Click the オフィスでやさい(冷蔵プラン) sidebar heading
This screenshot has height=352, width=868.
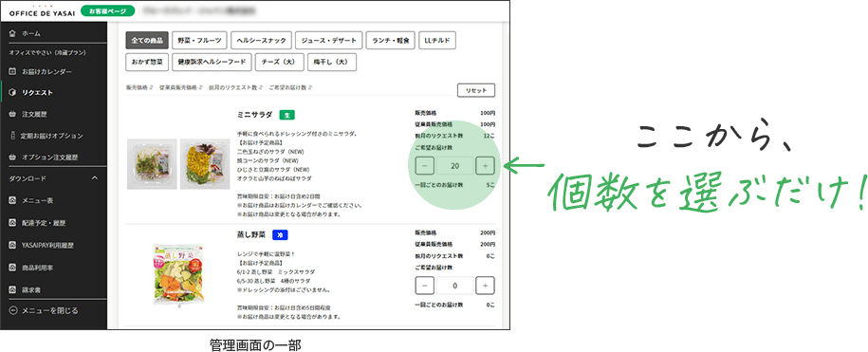click(x=47, y=52)
